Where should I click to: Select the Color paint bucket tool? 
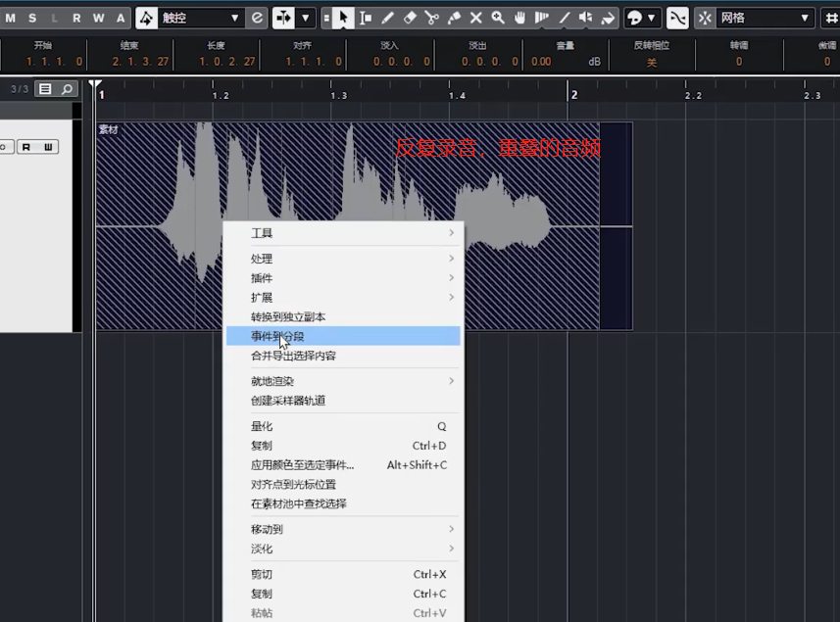click(x=608, y=19)
